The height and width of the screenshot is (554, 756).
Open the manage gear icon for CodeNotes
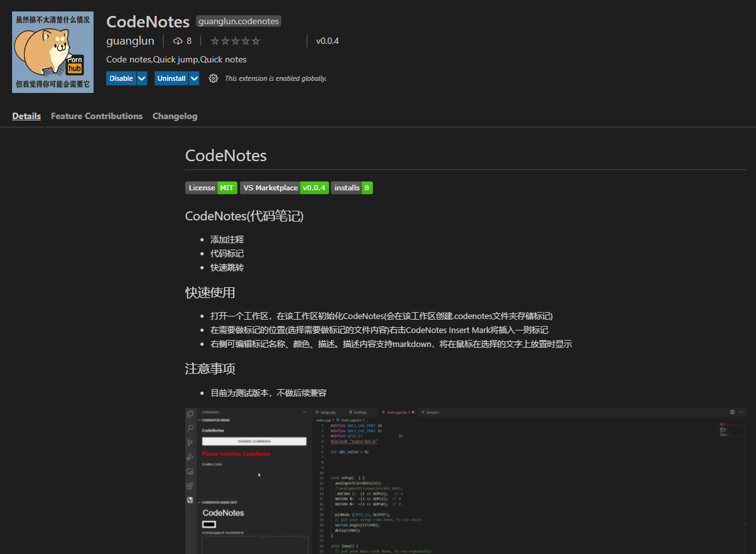click(213, 78)
